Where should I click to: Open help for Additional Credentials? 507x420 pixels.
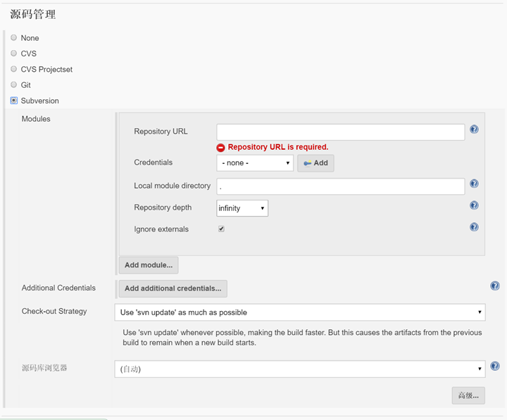[495, 286]
